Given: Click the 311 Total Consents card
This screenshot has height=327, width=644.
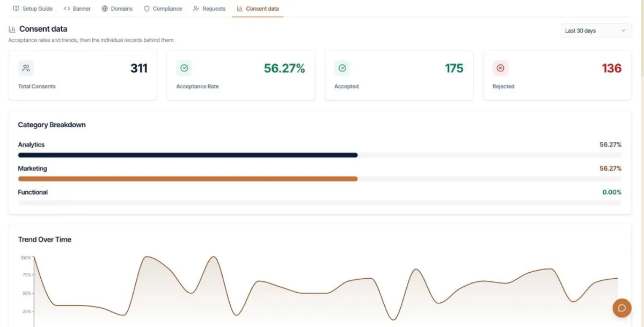Looking at the screenshot, I should point(83,75).
